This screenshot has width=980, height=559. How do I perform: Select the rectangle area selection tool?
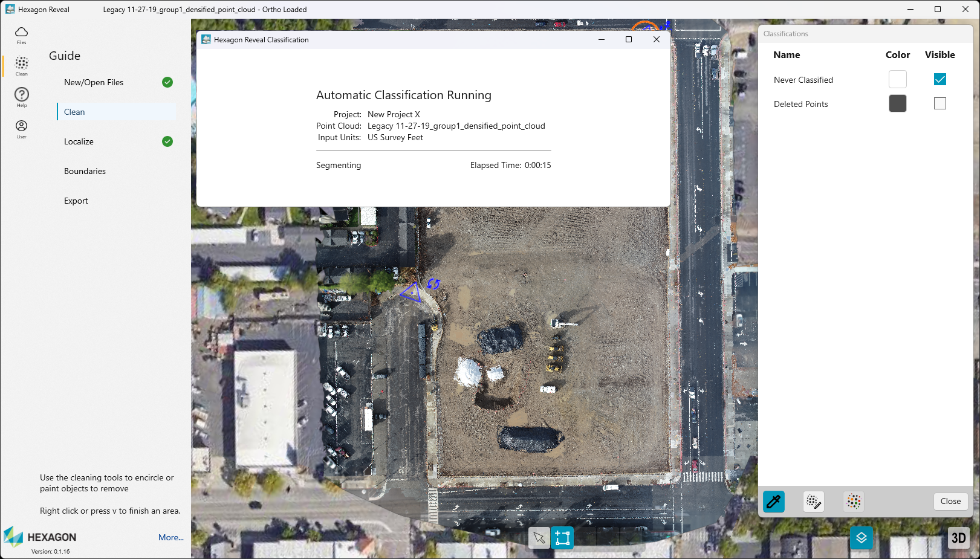click(562, 538)
